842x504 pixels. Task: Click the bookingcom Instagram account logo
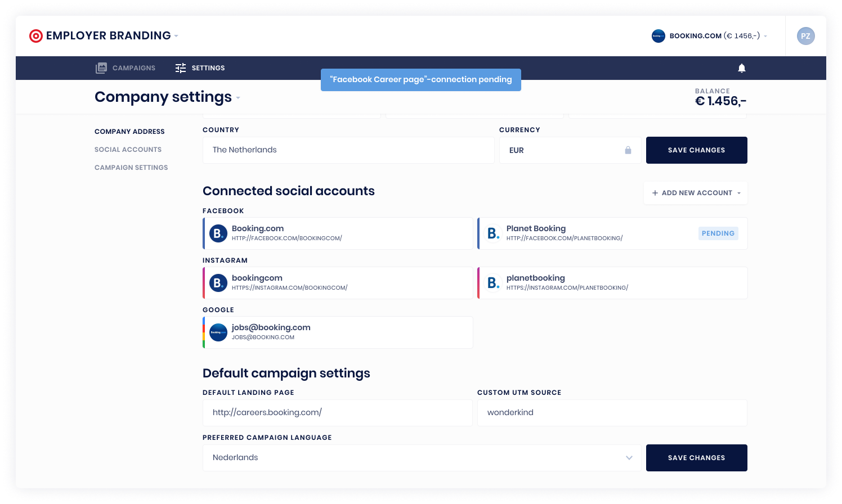coord(218,283)
